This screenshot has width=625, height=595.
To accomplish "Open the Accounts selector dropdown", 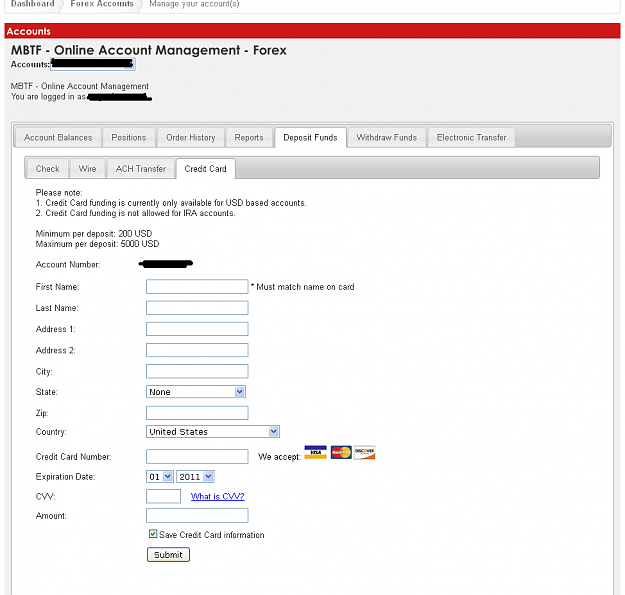I will click(93, 64).
